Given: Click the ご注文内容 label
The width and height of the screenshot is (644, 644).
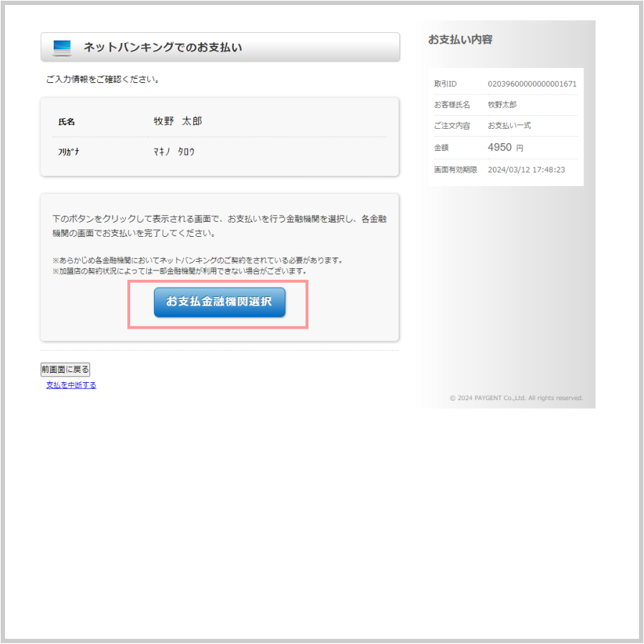Looking at the screenshot, I should pyautogui.click(x=452, y=126).
